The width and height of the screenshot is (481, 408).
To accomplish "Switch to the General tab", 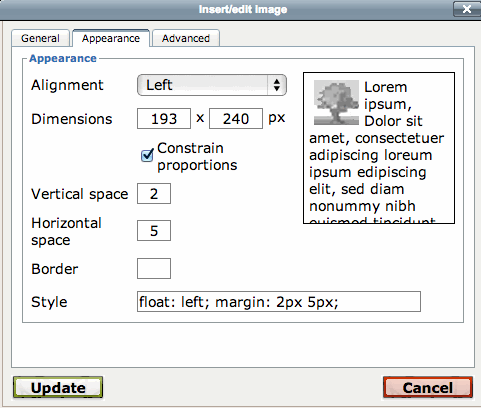I will pyautogui.click(x=40, y=38).
